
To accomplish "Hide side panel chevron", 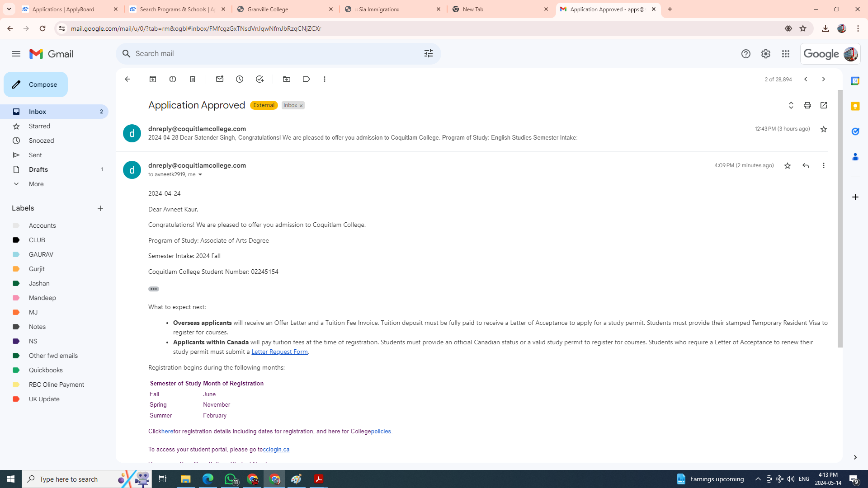I will [x=855, y=457].
